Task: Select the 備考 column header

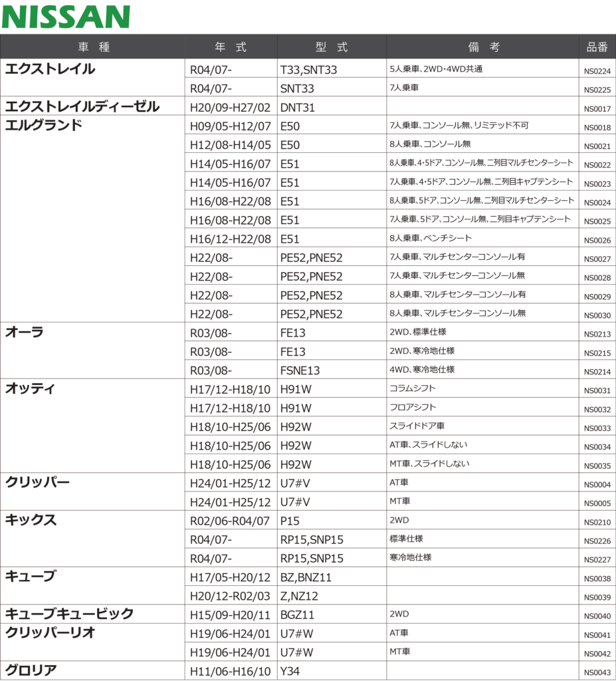Action: pyautogui.click(x=483, y=47)
